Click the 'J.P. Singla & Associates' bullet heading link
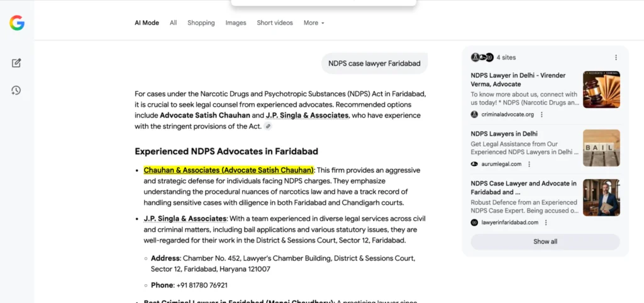Image resolution: width=644 pixels, height=303 pixels. pyautogui.click(x=185, y=218)
